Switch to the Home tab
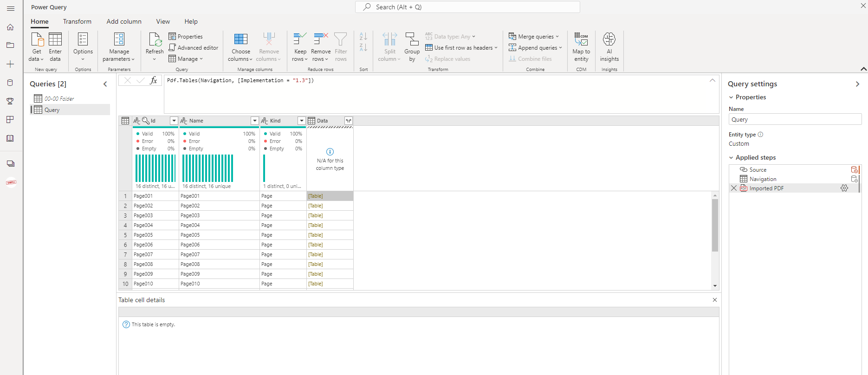Viewport: 868px width, 375px height. (39, 21)
